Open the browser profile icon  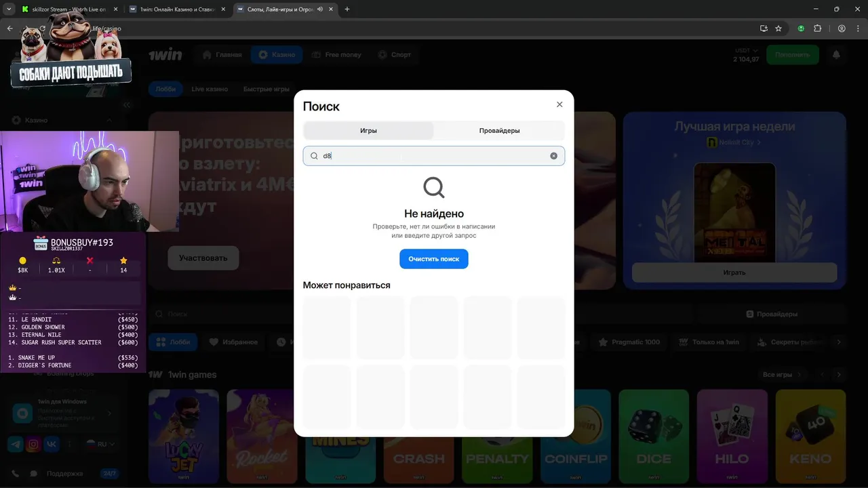(x=842, y=28)
